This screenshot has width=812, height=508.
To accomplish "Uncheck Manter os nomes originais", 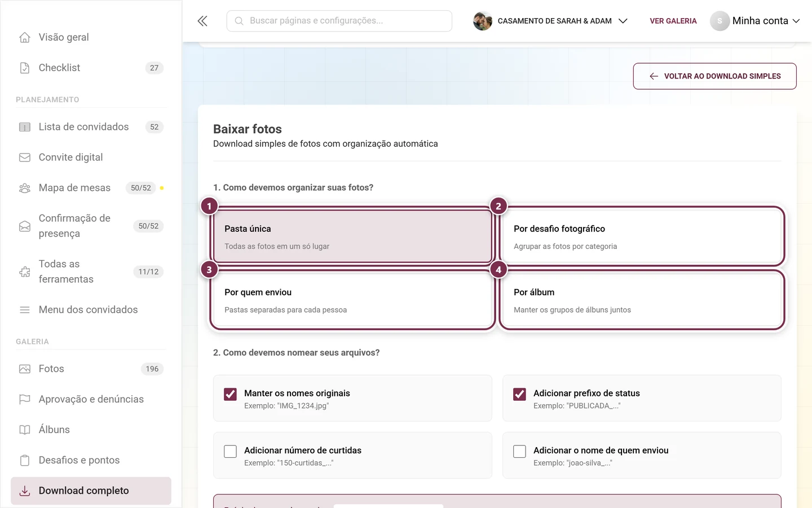I will [230, 394].
